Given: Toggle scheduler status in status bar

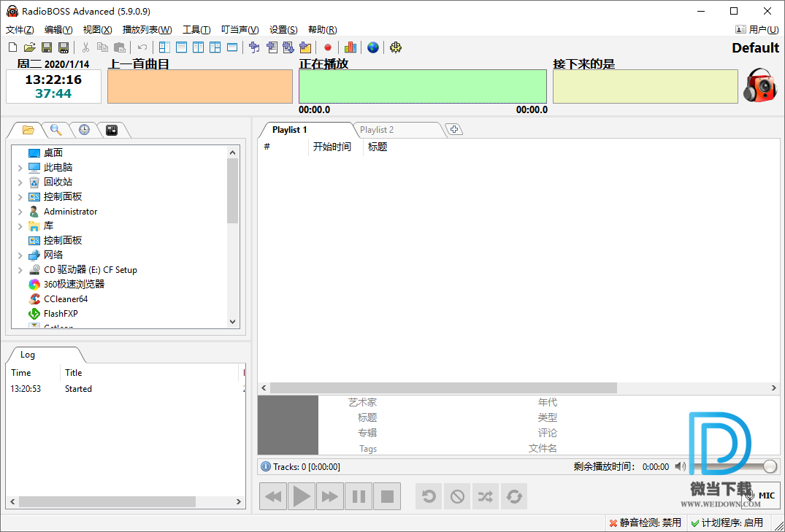Looking at the screenshot, I should pyautogui.click(x=727, y=523).
